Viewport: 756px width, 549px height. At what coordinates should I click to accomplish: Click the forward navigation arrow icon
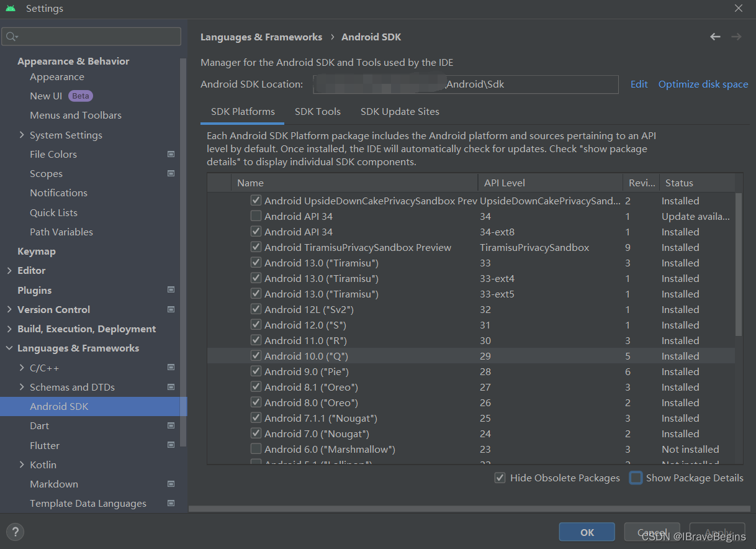point(736,37)
